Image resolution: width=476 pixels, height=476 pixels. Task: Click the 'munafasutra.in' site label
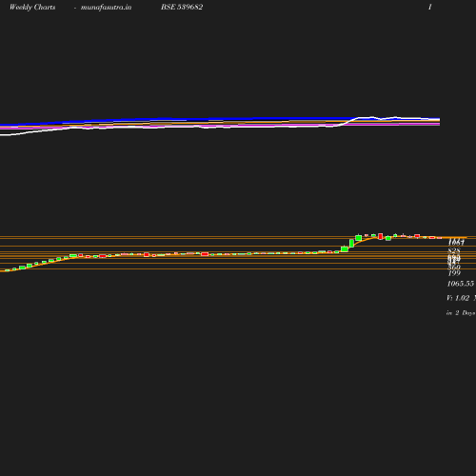pos(106,8)
